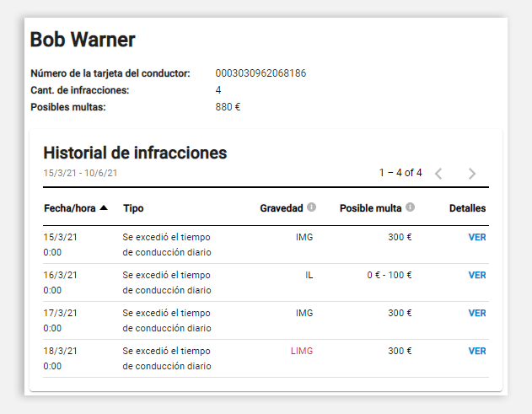Go to previous page with the left chevron
This screenshot has width=532, height=414.
(438, 174)
